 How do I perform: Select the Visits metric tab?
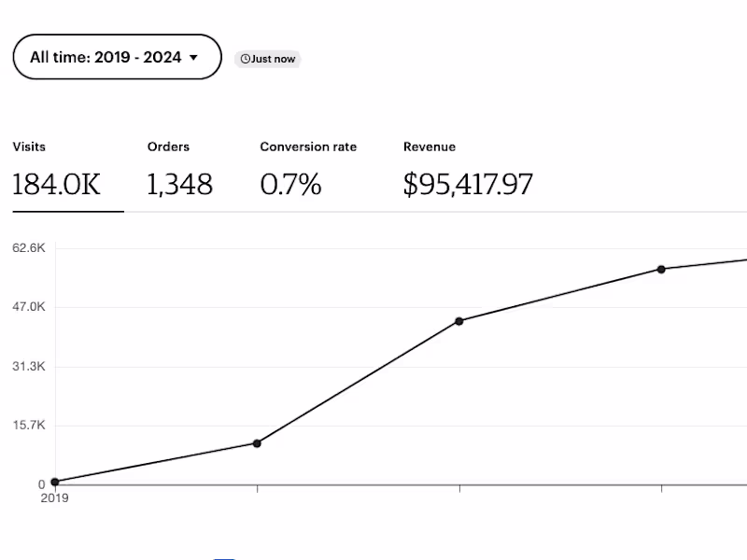coord(29,147)
